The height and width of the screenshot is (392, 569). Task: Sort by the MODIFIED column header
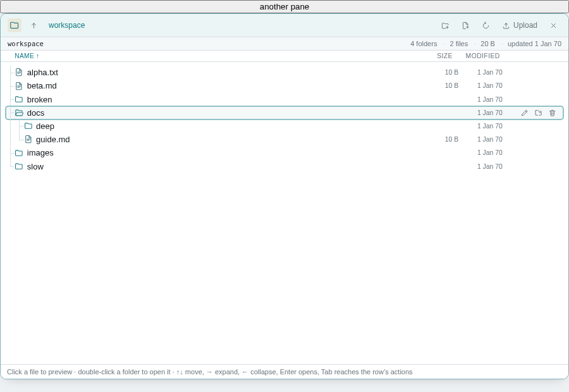pyautogui.click(x=482, y=56)
